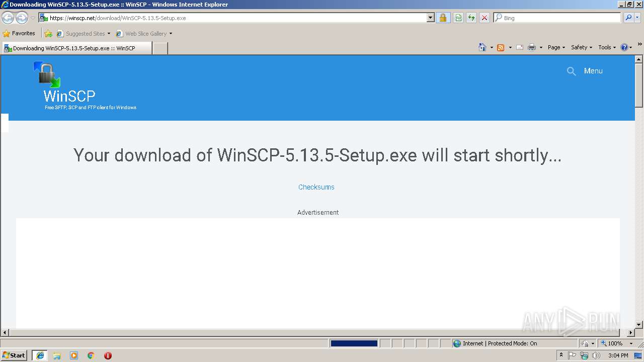Click the Action Center flag in tray
The image size is (644, 362).
point(572,355)
